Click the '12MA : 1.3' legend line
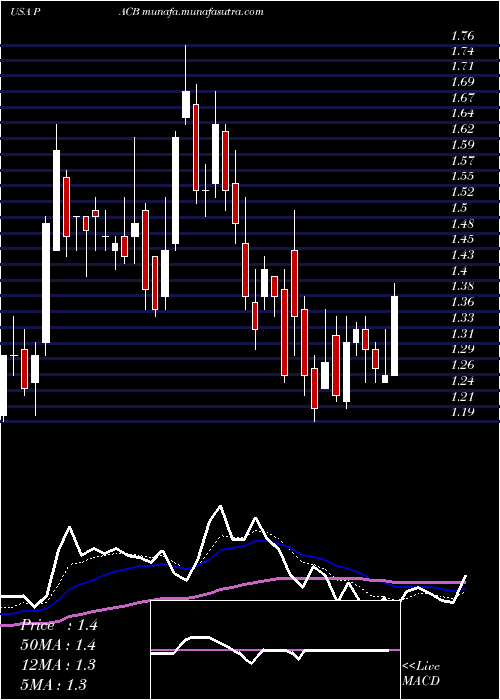This screenshot has height=700, width=500. click(x=58, y=665)
